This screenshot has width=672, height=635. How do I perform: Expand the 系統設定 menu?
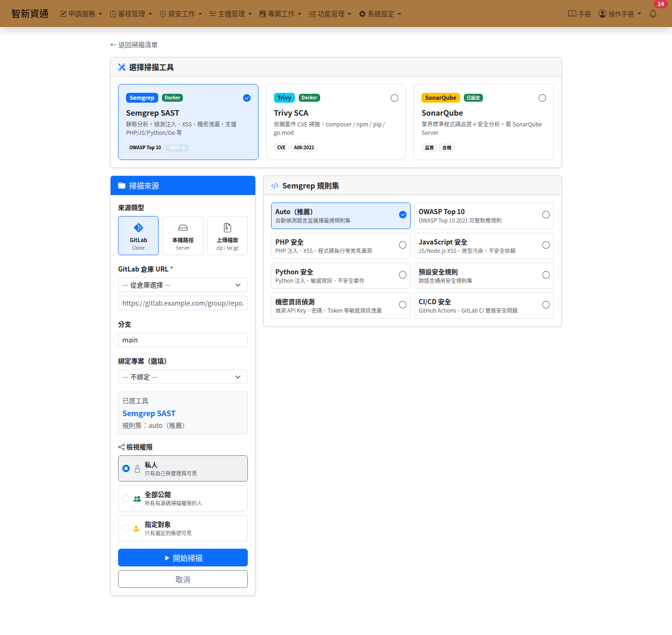[380, 14]
